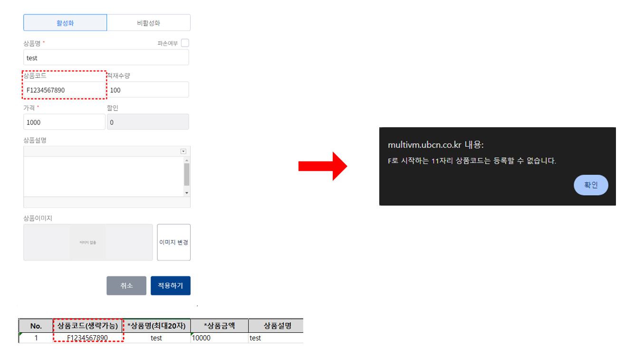This screenshot has width=644, height=358.
Task: Enable the damage status option next to 상품명
Action: point(185,42)
